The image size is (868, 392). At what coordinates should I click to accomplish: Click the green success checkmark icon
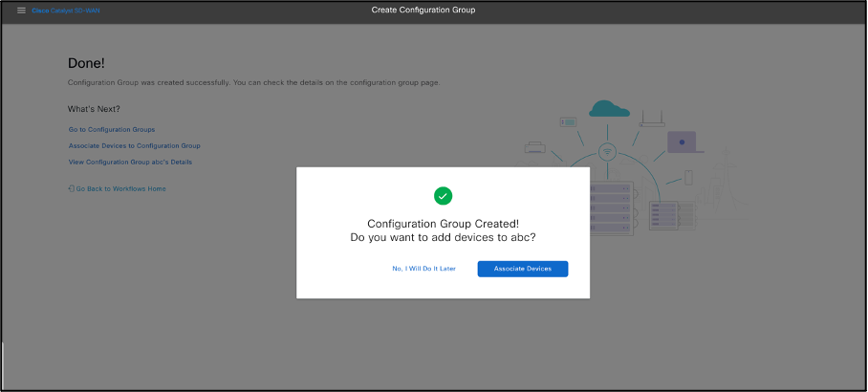[443, 195]
